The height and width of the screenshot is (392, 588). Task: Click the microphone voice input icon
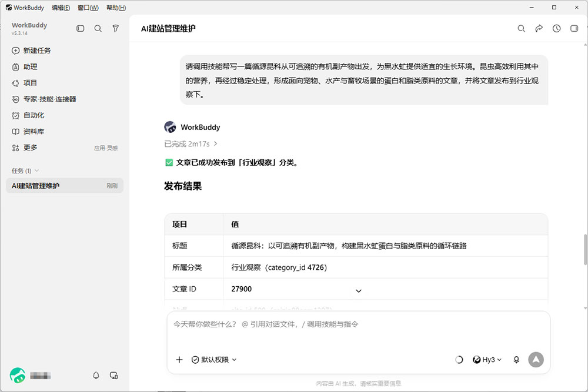click(x=516, y=360)
